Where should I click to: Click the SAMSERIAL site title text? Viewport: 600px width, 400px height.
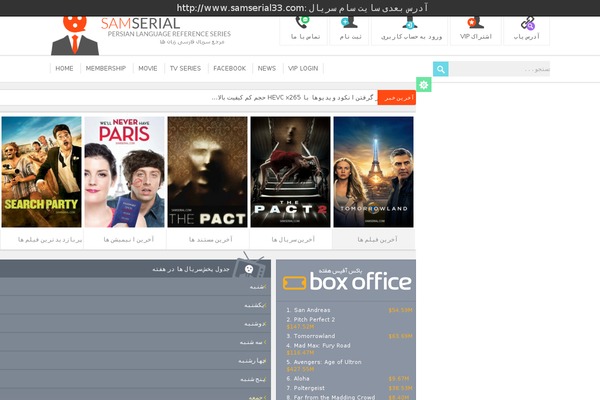click(x=140, y=24)
